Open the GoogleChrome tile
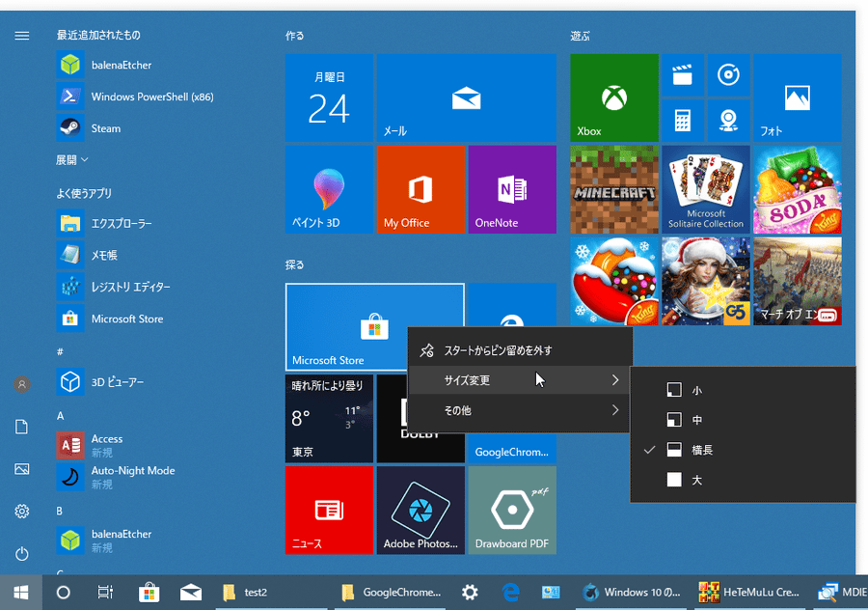The image size is (868, 610). (x=512, y=448)
